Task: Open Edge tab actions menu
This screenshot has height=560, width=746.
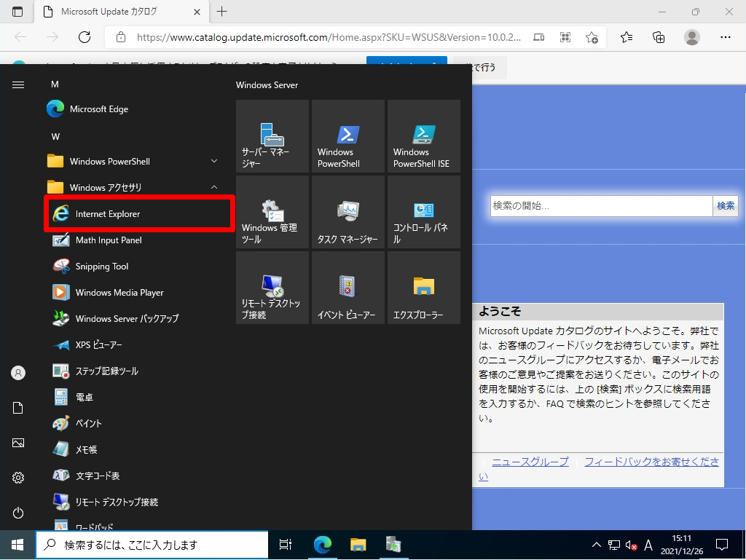Action: tap(17, 12)
